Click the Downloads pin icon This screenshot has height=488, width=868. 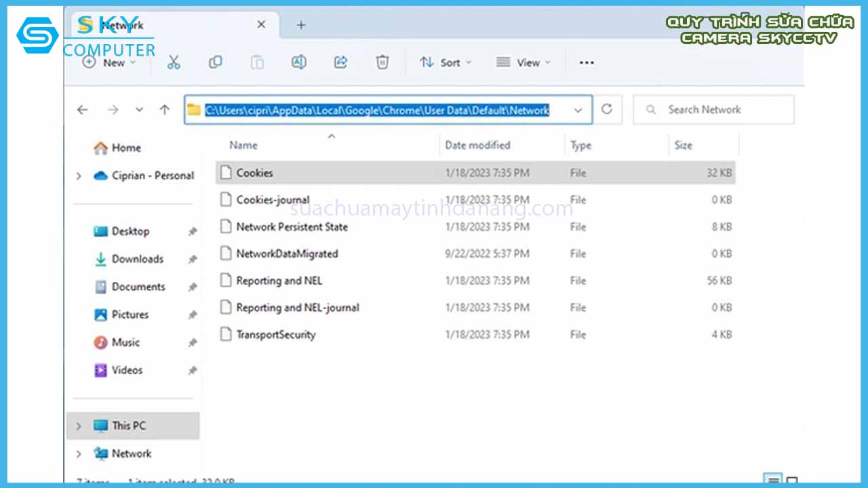click(192, 260)
